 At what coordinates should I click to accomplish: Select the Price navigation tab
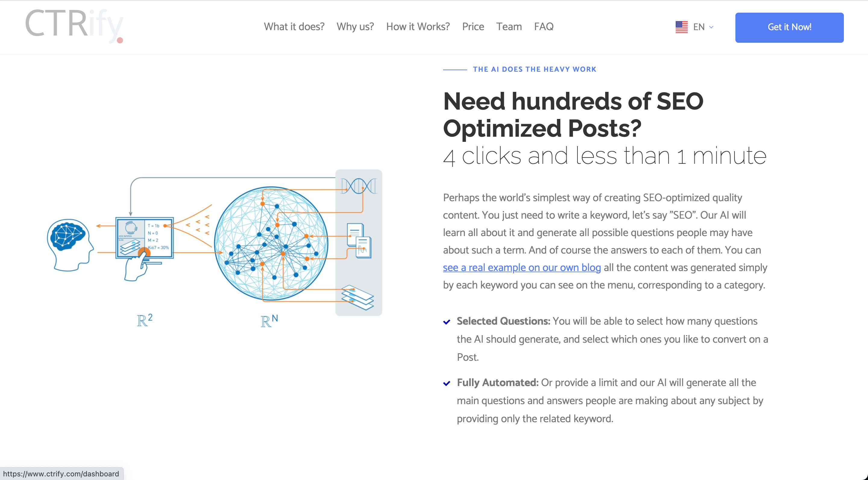[x=473, y=26]
